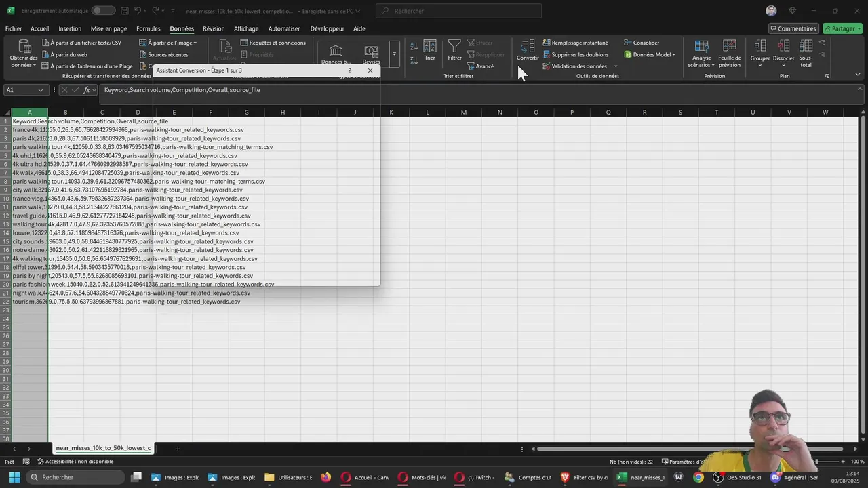Open Requêtes et connexions pane
868x488 pixels.
(x=273, y=43)
